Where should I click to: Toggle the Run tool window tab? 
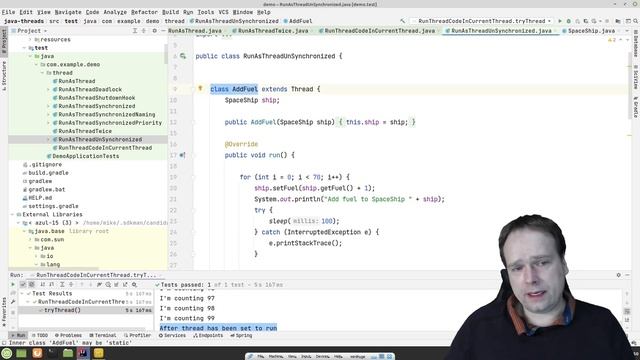click(x=18, y=335)
